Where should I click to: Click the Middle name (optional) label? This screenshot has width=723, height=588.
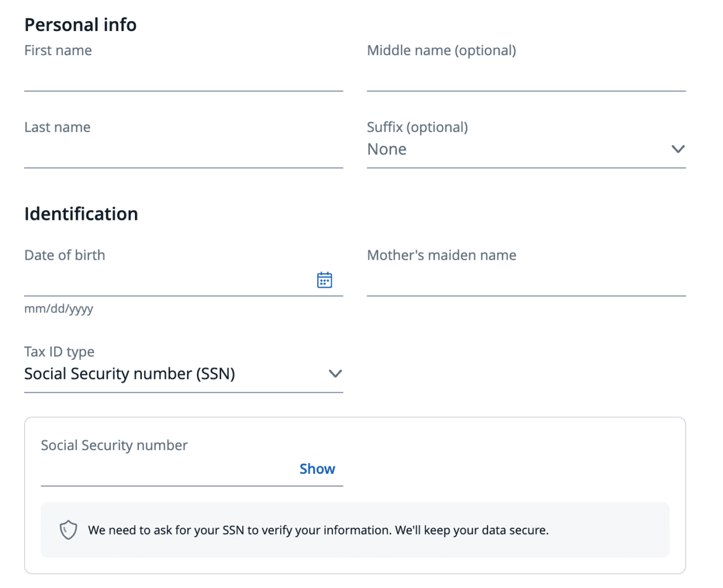(x=442, y=51)
